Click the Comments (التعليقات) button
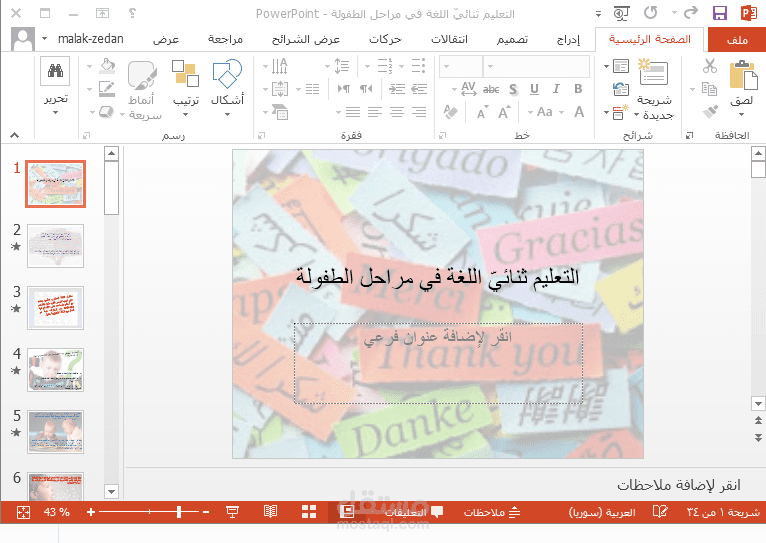Image resolution: width=766 pixels, height=543 pixels. click(x=405, y=512)
